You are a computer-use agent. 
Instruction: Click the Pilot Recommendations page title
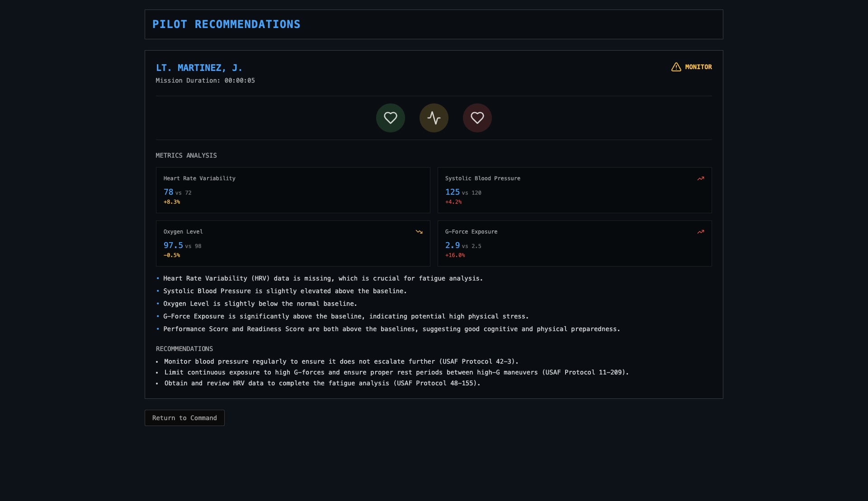pos(226,24)
